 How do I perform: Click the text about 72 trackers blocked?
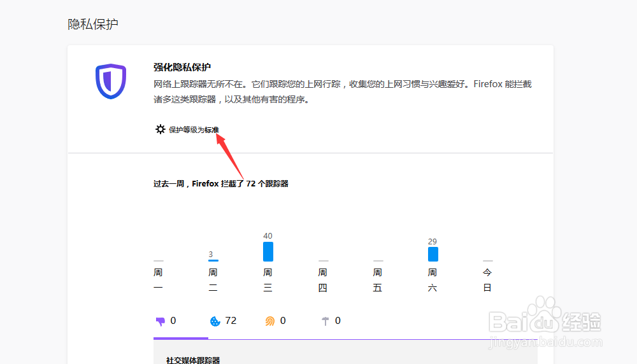click(220, 183)
